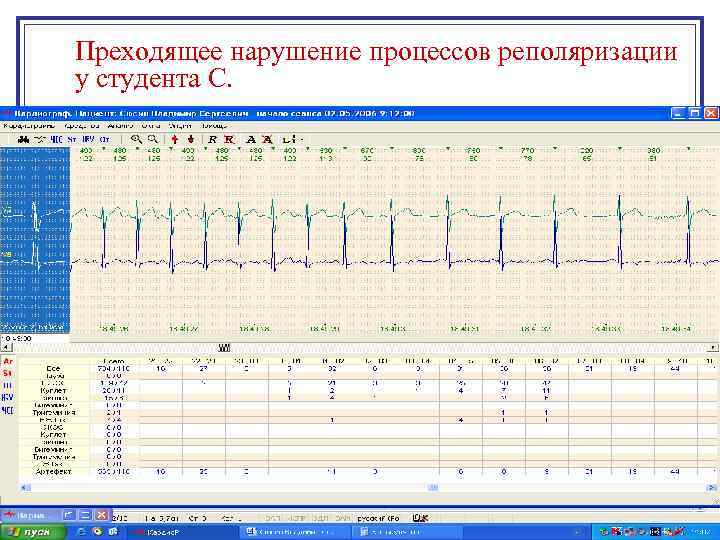This screenshot has height=540, width=720.
Task: Click the zoom in magnifier icon
Action: pyautogui.click(x=136, y=139)
